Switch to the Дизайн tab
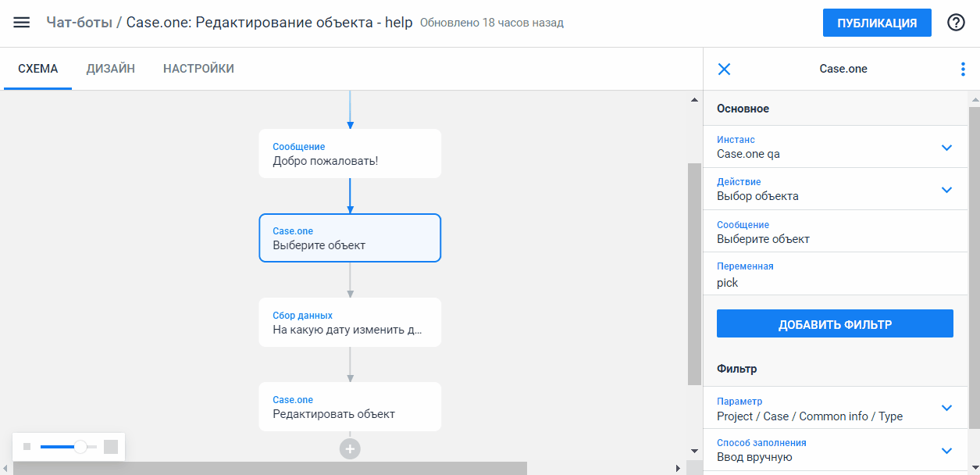Viewport: 980px width, 475px height. click(111, 69)
